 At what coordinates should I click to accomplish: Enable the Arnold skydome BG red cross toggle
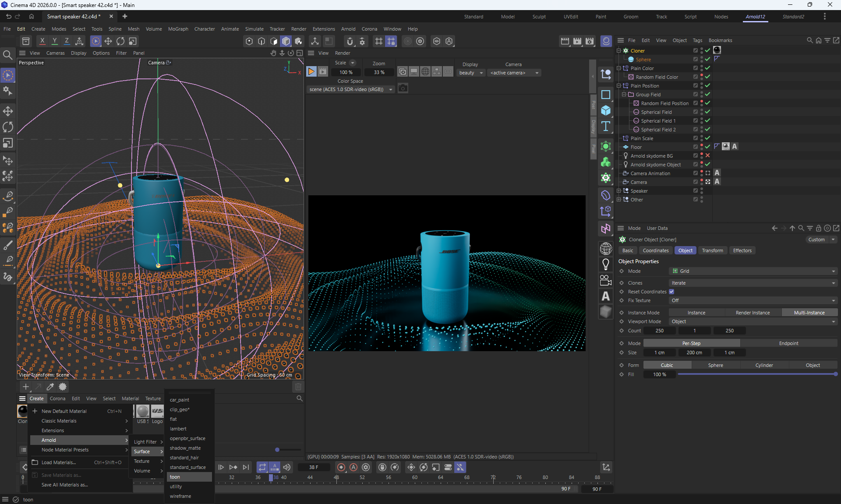pos(707,156)
